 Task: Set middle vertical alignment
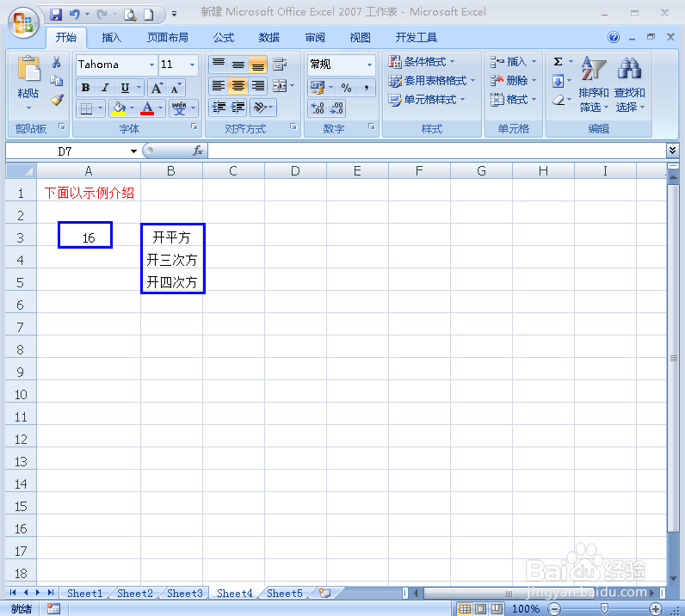click(x=238, y=65)
